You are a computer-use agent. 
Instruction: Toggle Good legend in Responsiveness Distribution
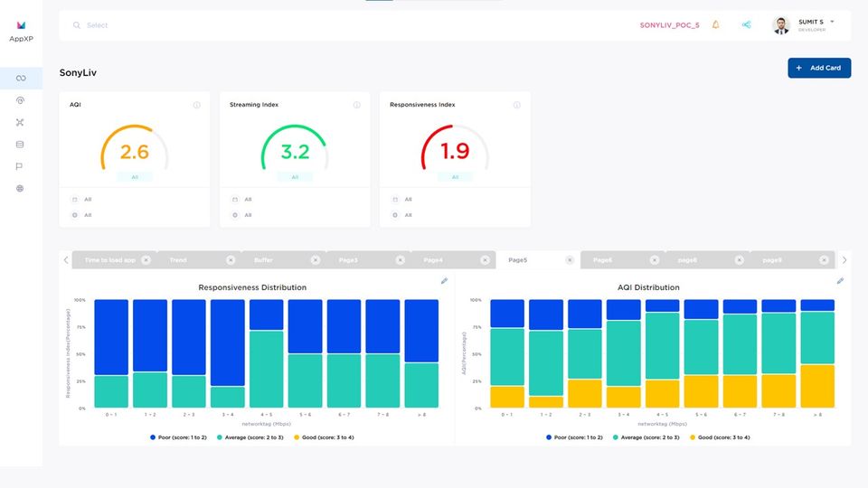pyautogui.click(x=324, y=437)
